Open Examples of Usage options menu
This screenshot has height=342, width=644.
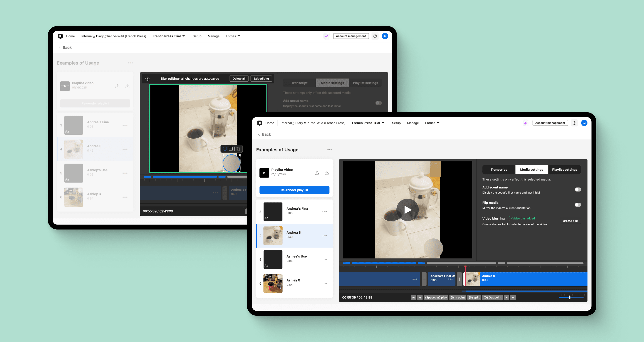[330, 150]
